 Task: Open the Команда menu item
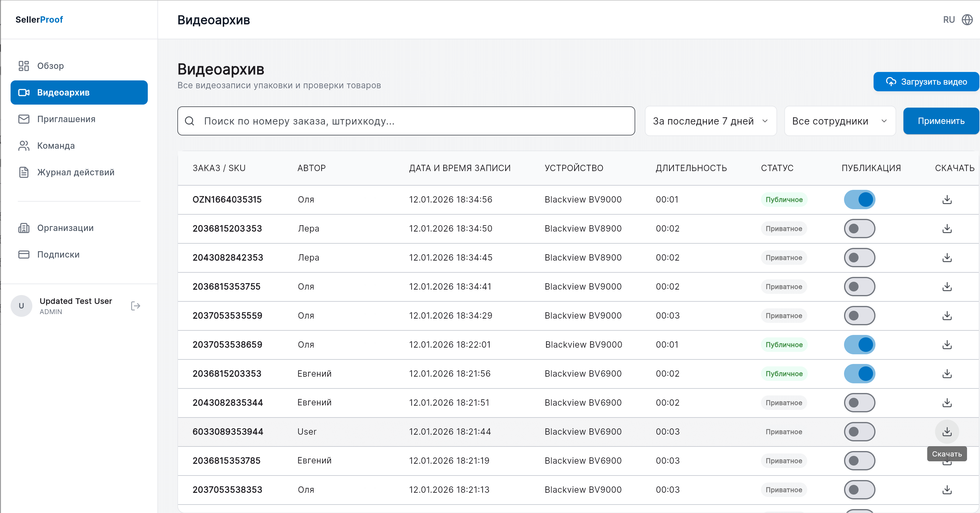(x=56, y=146)
